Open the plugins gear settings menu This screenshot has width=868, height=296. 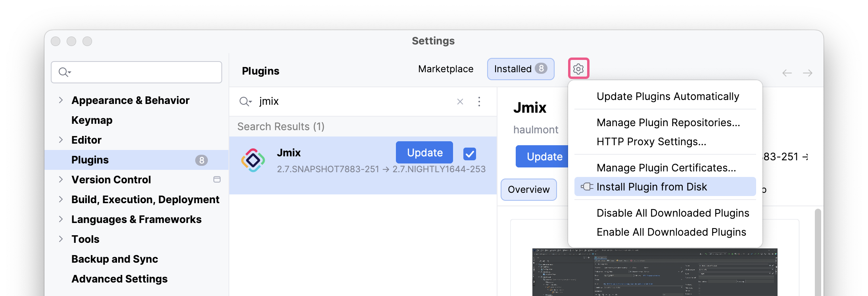[x=578, y=69]
